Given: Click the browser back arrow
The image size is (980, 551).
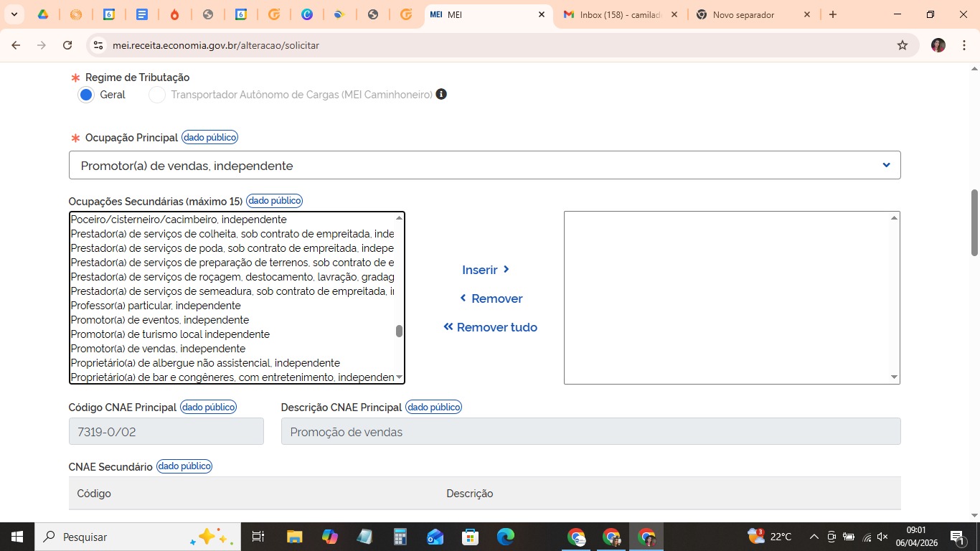Looking at the screenshot, I should pyautogui.click(x=16, y=45).
